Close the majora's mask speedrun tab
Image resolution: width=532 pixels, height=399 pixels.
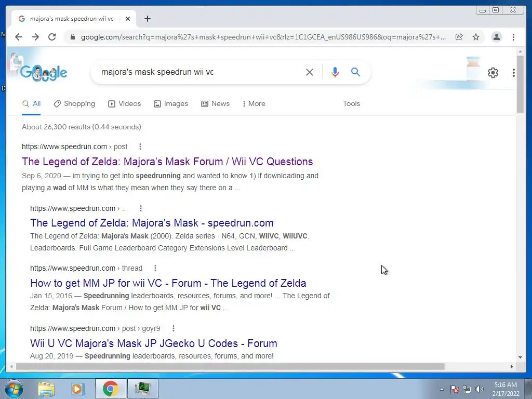[128, 19]
